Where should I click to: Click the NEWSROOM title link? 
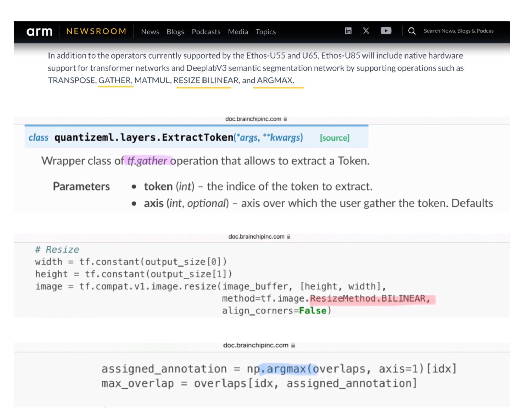[x=96, y=31]
